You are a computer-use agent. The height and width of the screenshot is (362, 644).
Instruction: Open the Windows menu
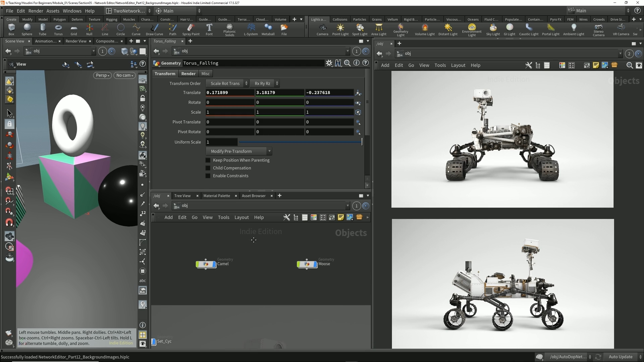click(x=72, y=11)
